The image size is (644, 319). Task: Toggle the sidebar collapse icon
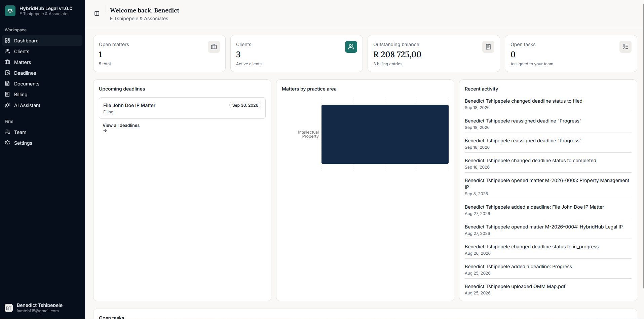97,13
